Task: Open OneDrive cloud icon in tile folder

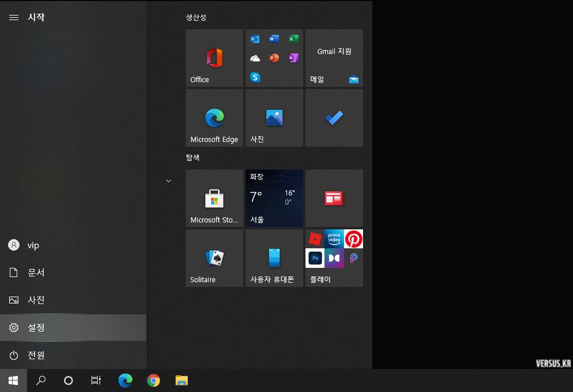Action: [255, 58]
